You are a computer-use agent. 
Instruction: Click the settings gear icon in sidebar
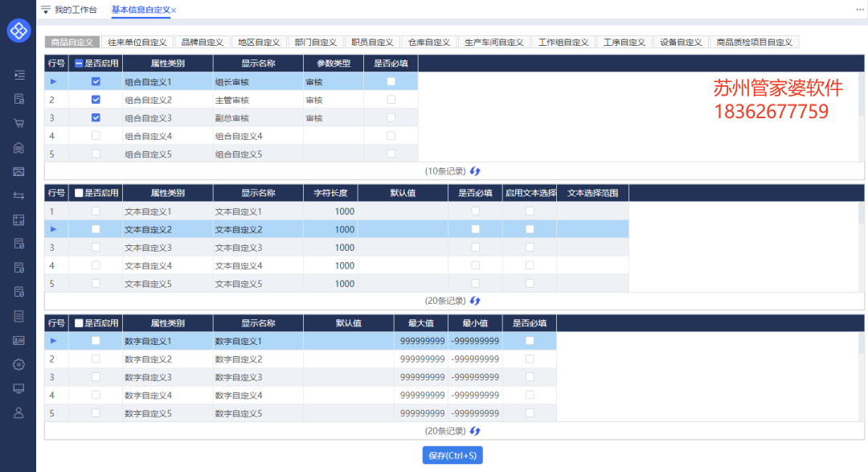pyautogui.click(x=18, y=364)
